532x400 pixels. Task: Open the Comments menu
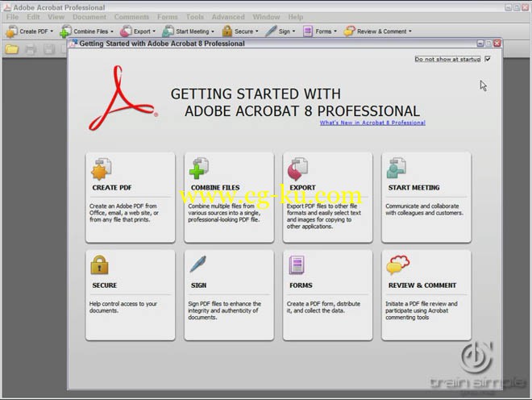click(131, 17)
